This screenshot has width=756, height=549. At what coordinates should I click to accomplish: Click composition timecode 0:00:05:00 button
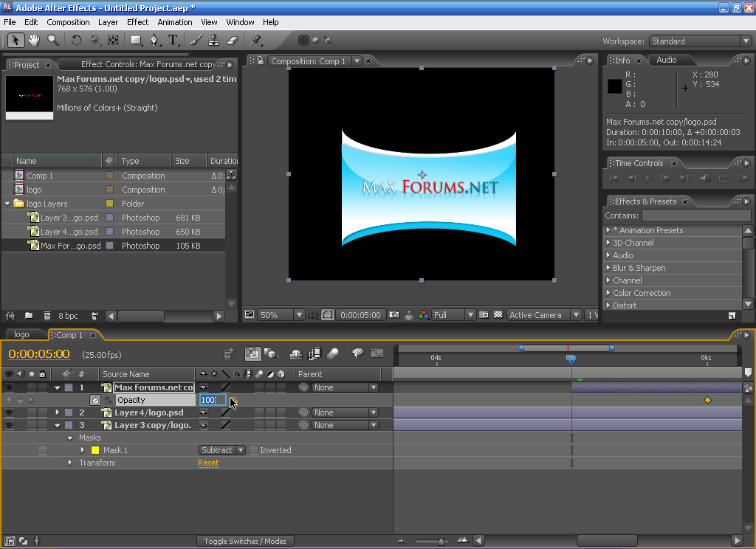coord(360,315)
